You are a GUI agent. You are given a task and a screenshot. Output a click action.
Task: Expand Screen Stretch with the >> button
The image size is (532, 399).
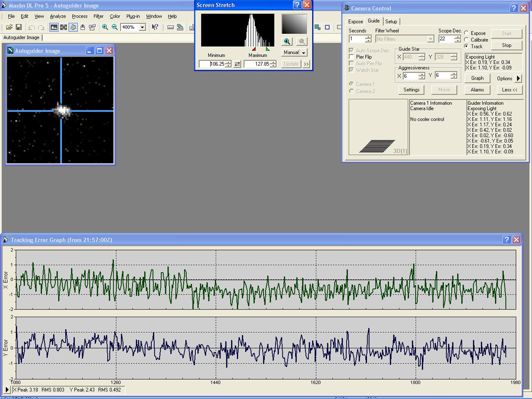(x=306, y=64)
